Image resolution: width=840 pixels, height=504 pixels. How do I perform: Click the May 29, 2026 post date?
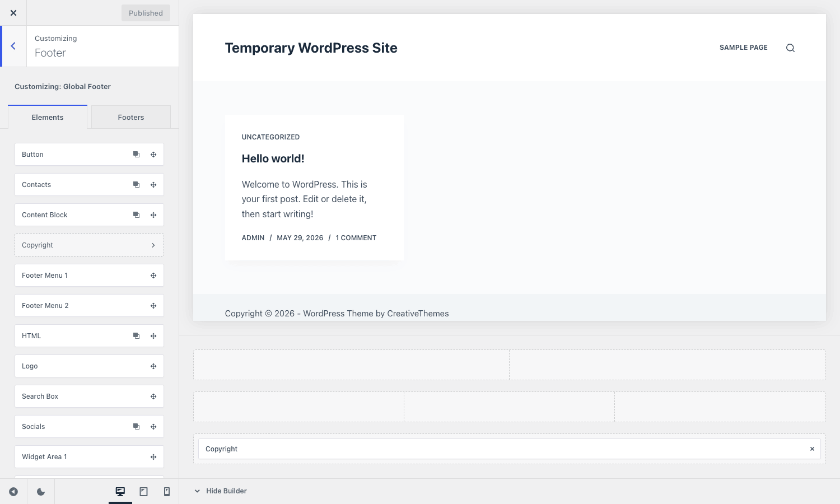click(300, 238)
